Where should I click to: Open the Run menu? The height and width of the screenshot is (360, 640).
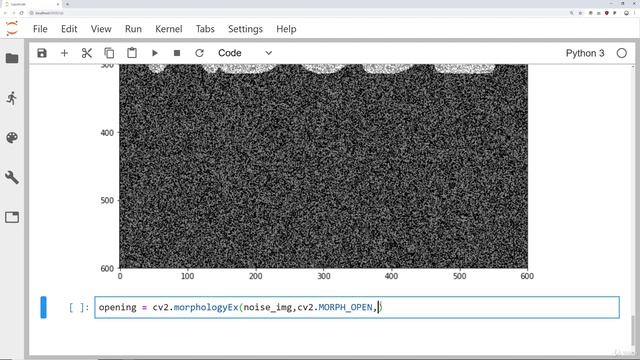(133, 29)
